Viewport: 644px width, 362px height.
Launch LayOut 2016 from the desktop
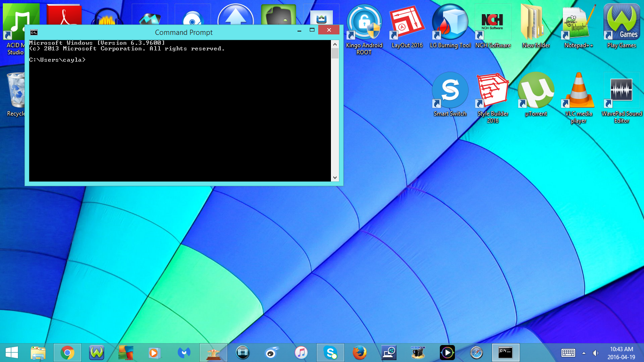point(407,26)
